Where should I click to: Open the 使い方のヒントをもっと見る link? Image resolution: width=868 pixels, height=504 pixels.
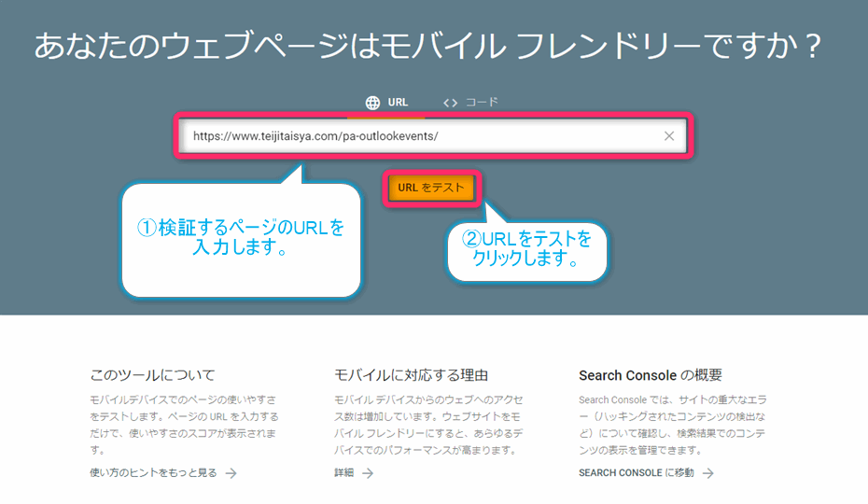pyautogui.click(x=153, y=473)
